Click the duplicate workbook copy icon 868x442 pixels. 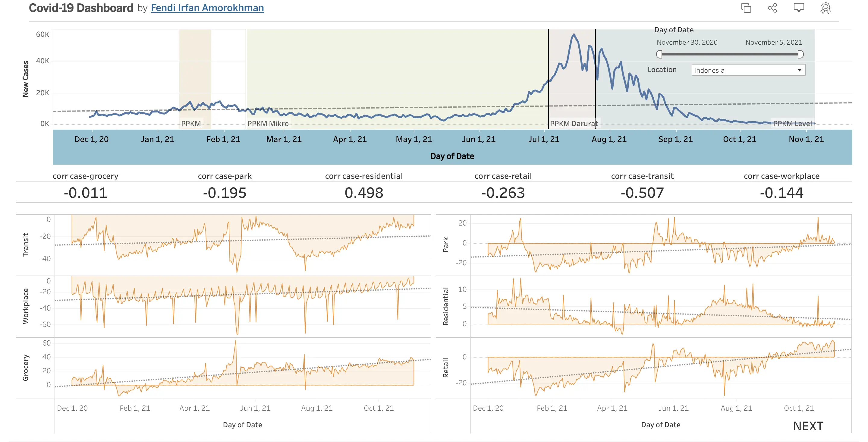746,8
